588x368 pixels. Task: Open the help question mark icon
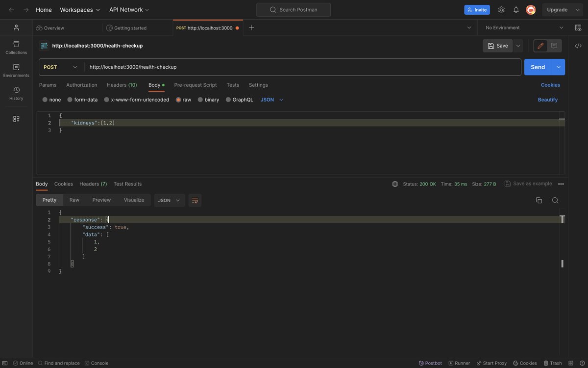(x=581, y=363)
